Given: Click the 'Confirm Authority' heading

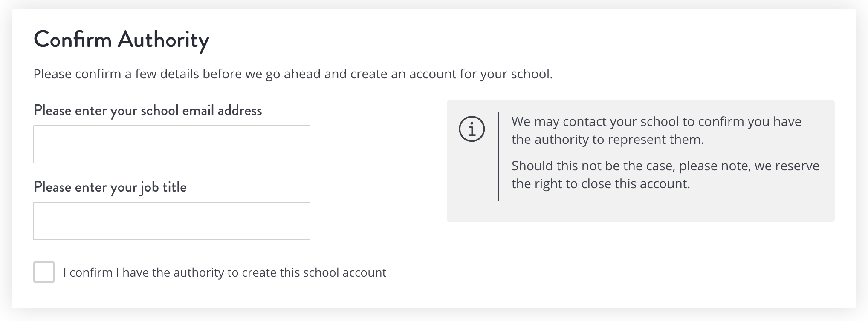Looking at the screenshot, I should tap(122, 40).
